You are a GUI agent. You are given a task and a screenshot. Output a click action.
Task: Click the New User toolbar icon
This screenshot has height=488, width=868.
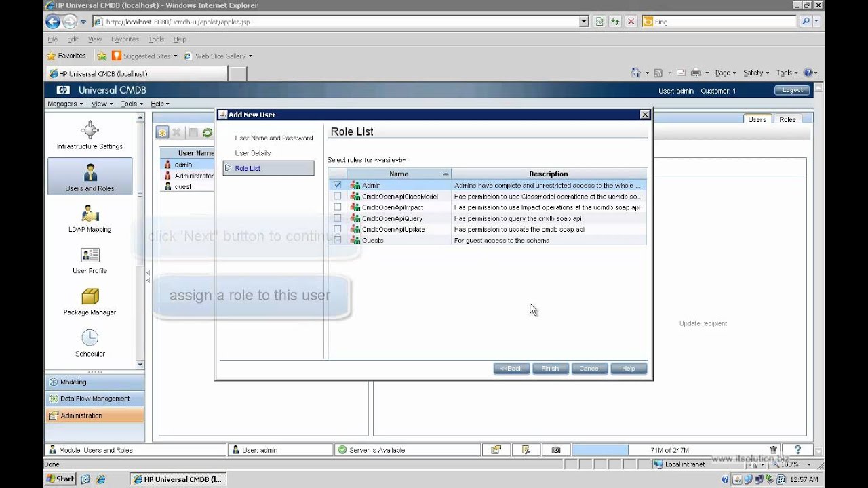pos(162,133)
